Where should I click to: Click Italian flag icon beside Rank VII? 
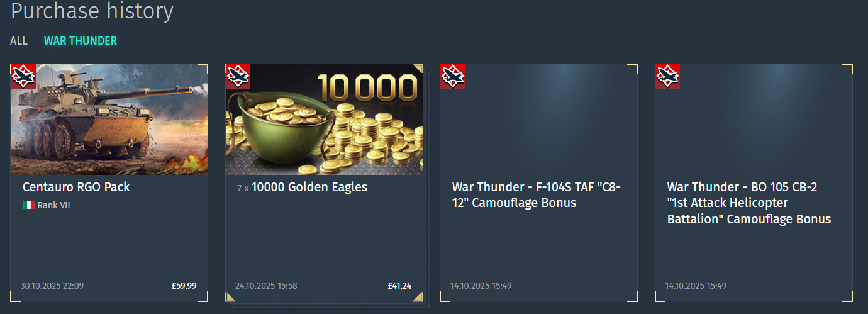28,205
